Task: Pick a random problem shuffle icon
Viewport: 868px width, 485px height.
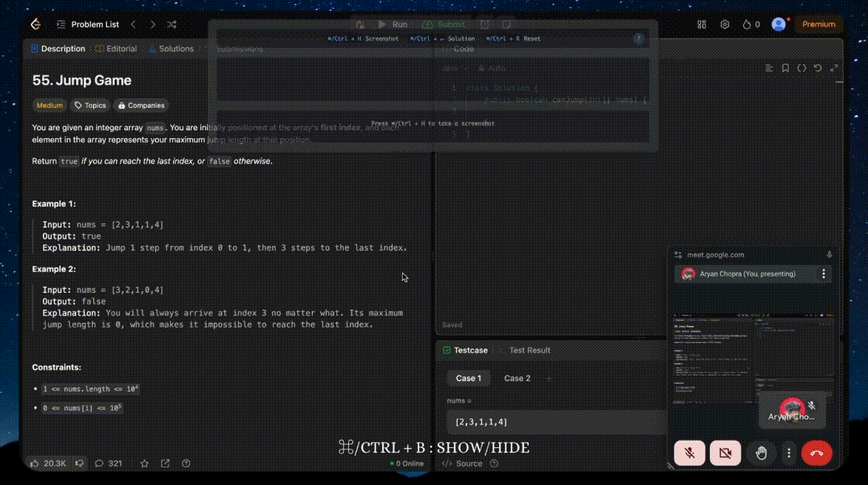Action: tap(172, 24)
